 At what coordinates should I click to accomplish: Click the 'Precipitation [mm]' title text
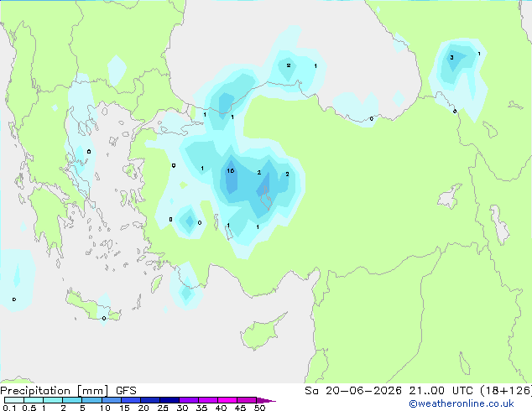(54, 391)
